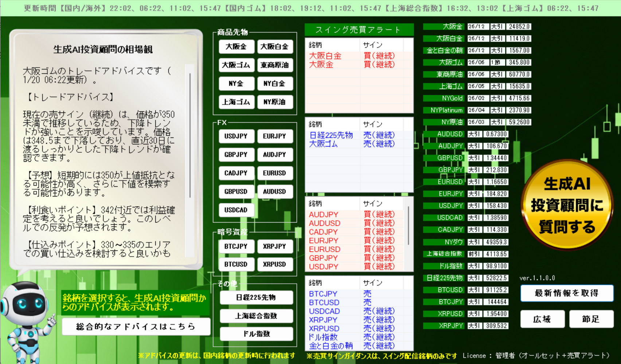Click 大阪金 row in buy alert list
Image resolution: width=621 pixels, height=364 pixels.
point(359,64)
